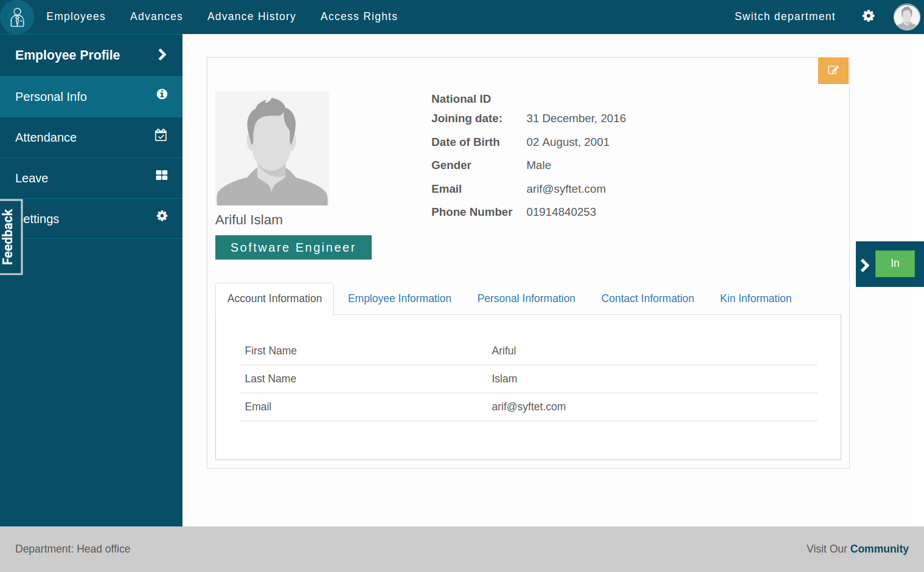
Task: View the Kin Information tab
Action: tap(756, 298)
